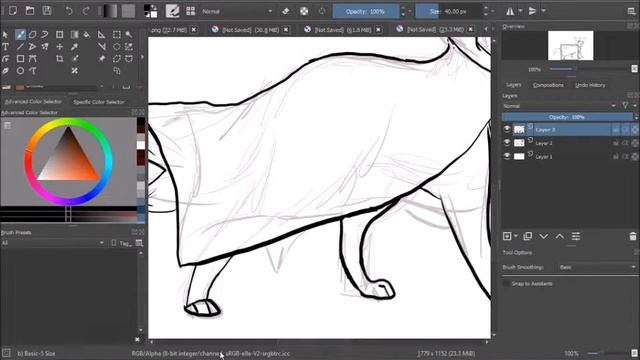Hide Layer 2 with its eye icon
Viewport: 640px width, 360px height.
pos(507,142)
